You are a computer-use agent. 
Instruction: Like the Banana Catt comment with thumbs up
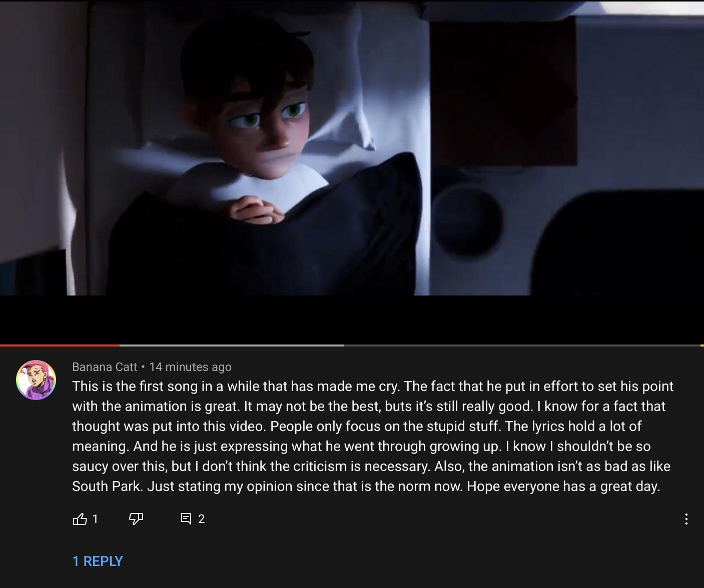(x=80, y=519)
